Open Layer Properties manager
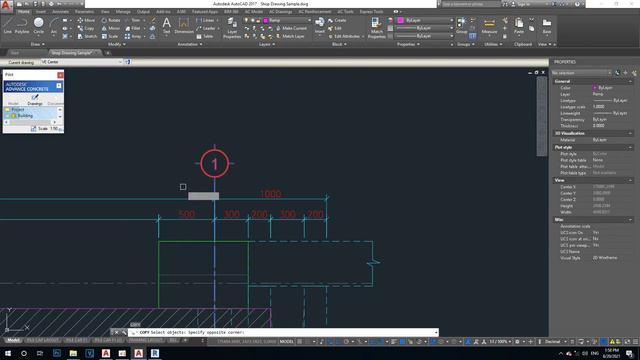The image size is (640, 360). pos(232,28)
